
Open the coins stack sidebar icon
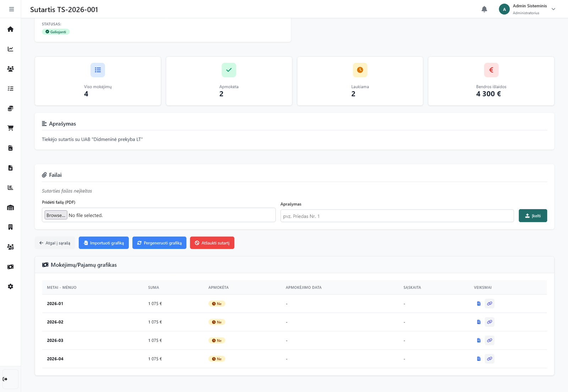[x=11, y=108]
